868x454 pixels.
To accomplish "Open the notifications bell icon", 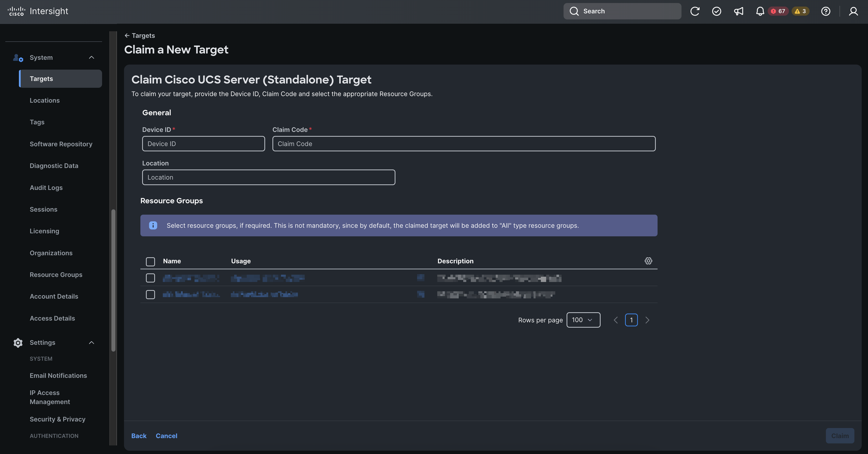I will (x=760, y=11).
